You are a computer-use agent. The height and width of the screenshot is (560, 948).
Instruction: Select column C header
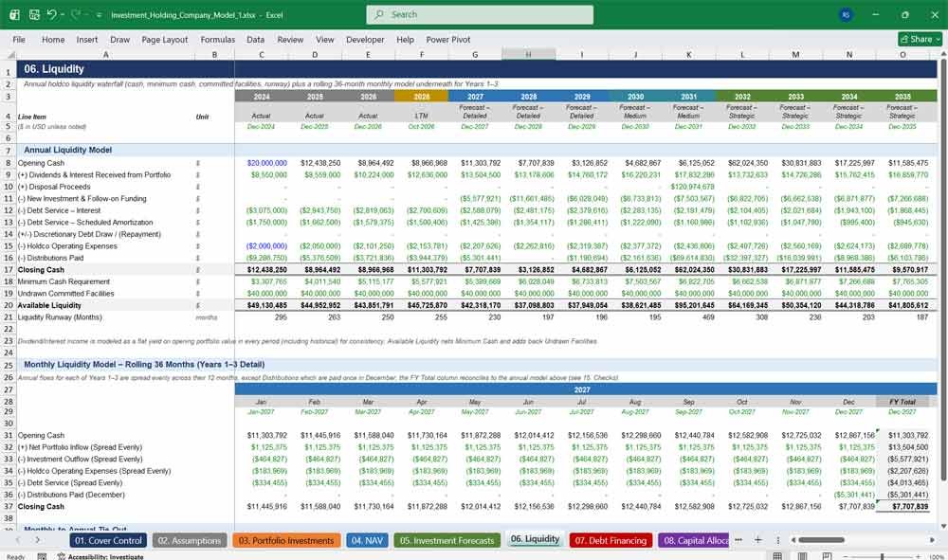point(262,54)
